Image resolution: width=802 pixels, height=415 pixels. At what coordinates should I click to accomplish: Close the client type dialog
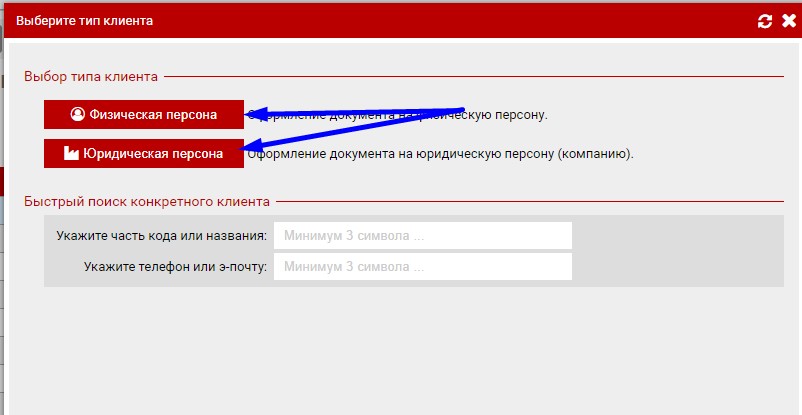tap(785, 20)
